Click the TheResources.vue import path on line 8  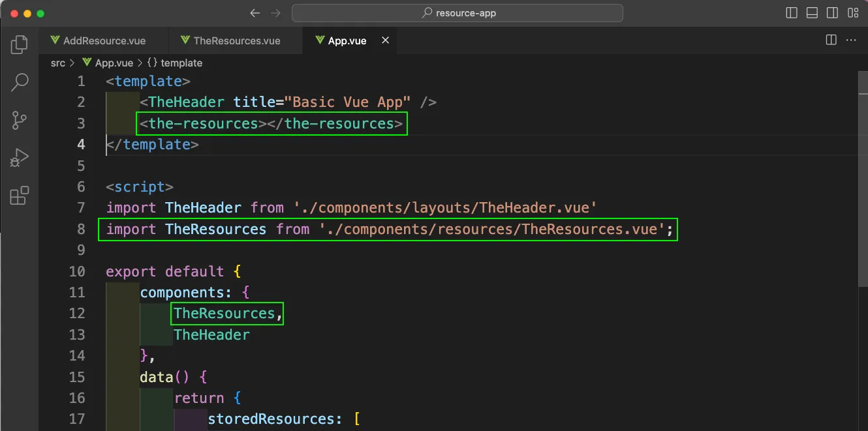[492, 229]
